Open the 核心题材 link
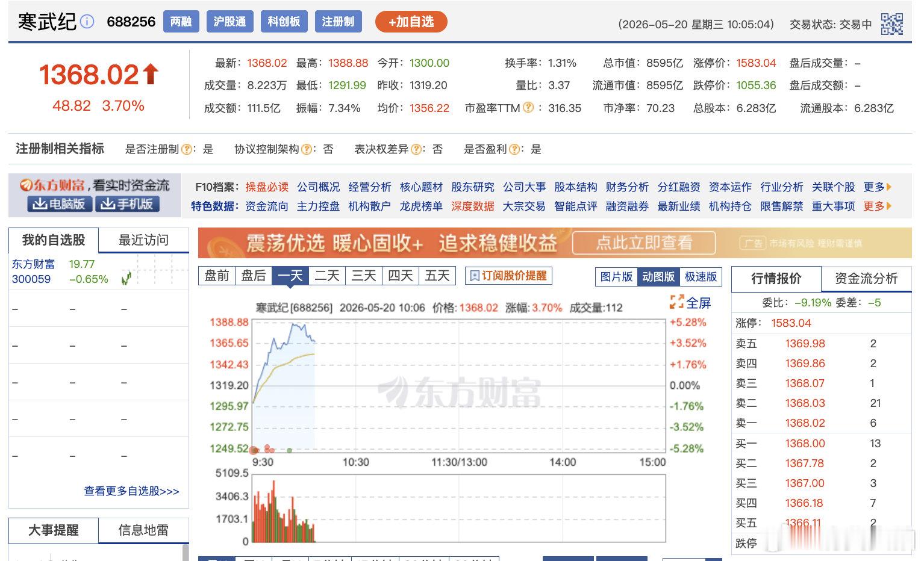 pyautogui.click(x=421, y=187)
